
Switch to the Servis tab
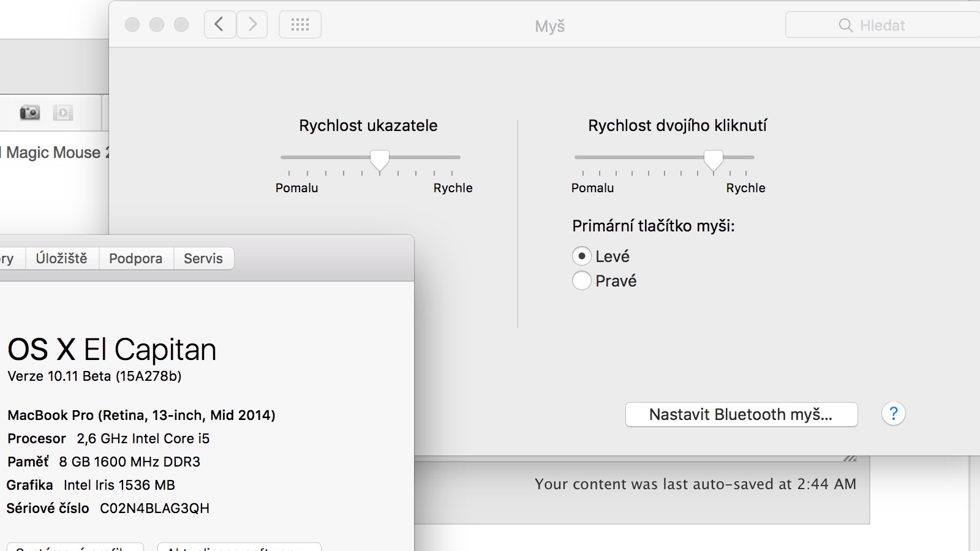pyautogui.click(x=203, y=258)
